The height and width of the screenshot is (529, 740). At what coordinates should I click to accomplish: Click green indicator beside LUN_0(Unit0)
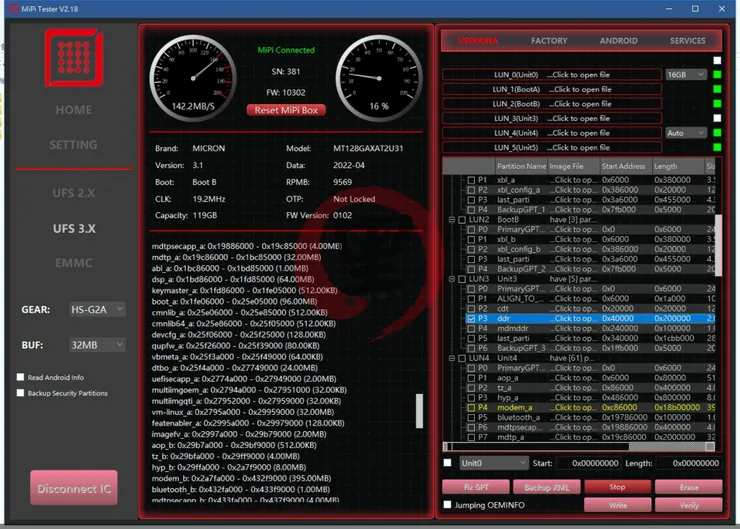(x=717, y=75)
